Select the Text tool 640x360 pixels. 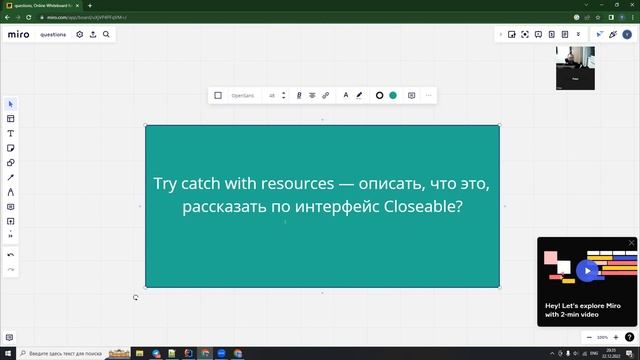[x=11, y=133]
